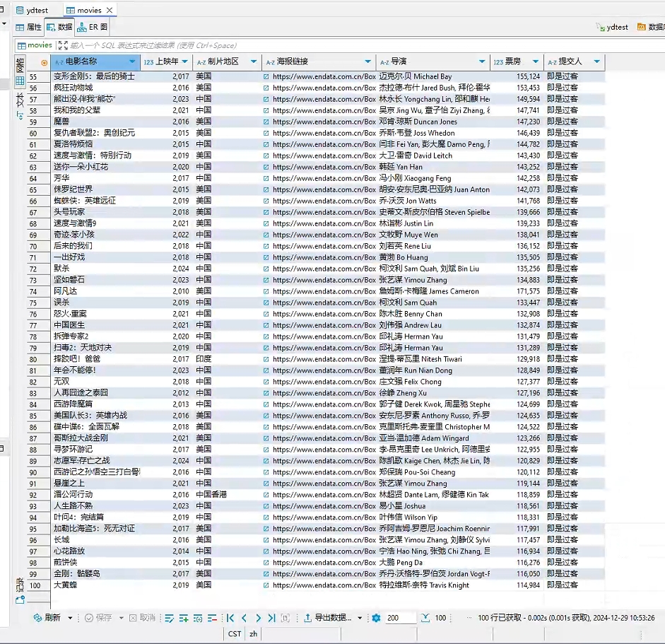
Task: Click the 保存 save button
Action: pyautogui.click(x=98, y=618)
